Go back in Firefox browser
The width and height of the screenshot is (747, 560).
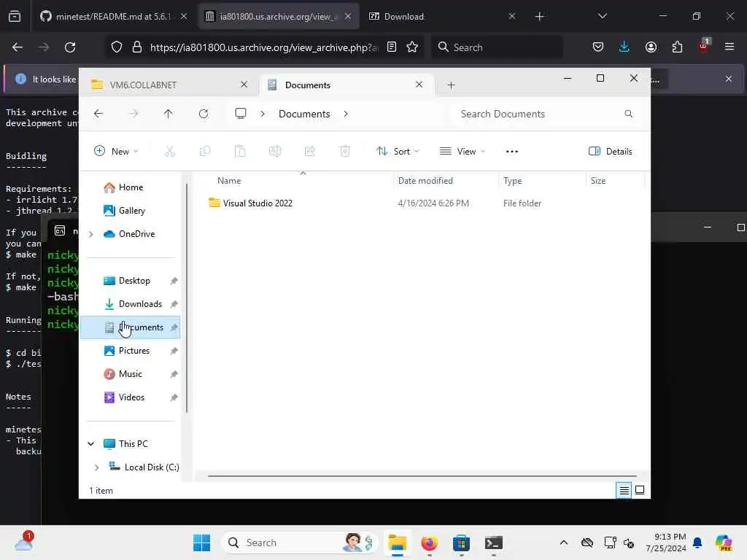click(x=18, y=47)
